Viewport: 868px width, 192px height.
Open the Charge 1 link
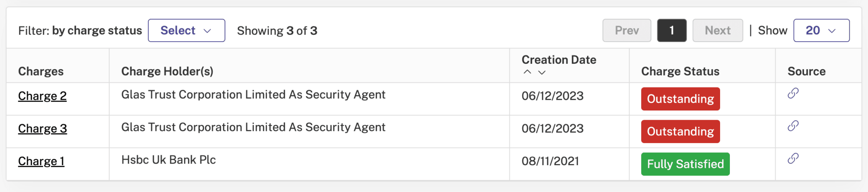pyautogui.click(x=41, y=161)
